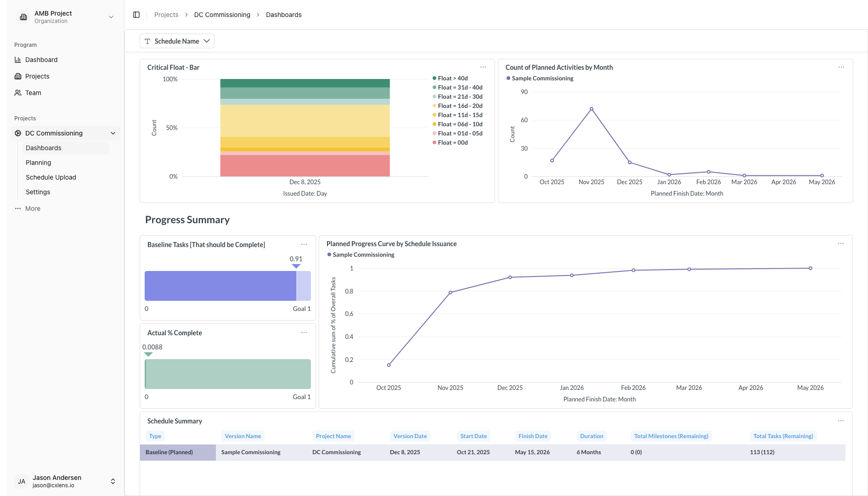Open options menu for Schedule Summary

point(841,420)
